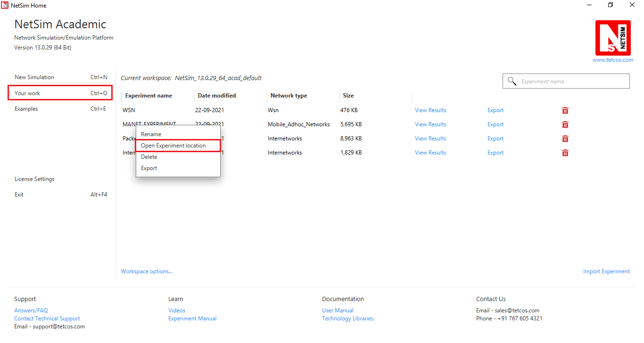Click trash icon in MANET_EXPERIMENT row
The width and height of the screenshot is (644, 343).
[565, 124]
